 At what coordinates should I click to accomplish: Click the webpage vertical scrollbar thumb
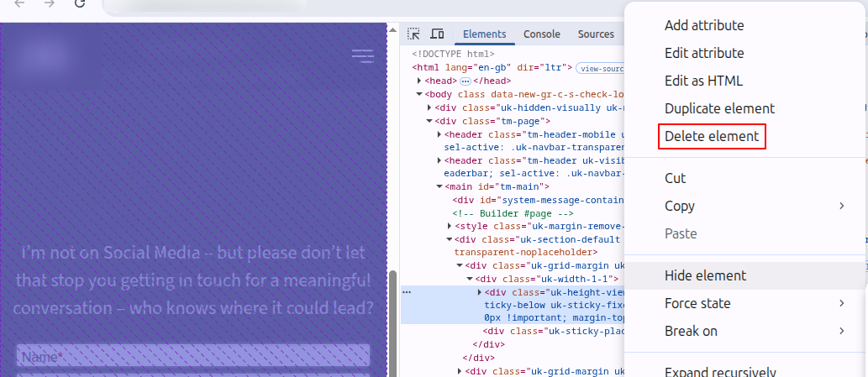[392, 323]
